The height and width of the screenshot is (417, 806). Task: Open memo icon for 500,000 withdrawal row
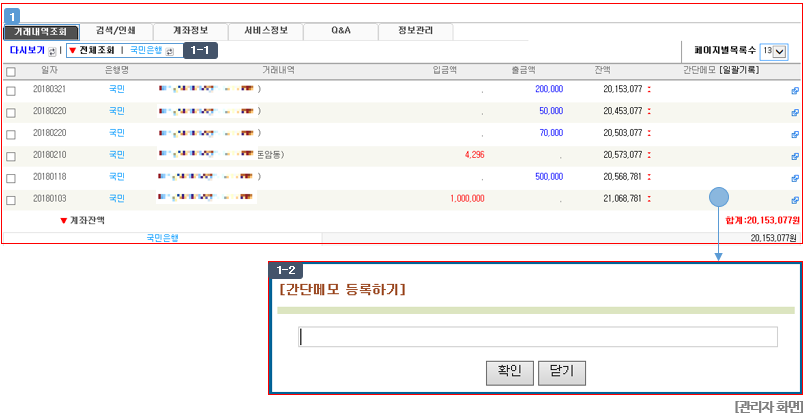(x=795, y=178)
